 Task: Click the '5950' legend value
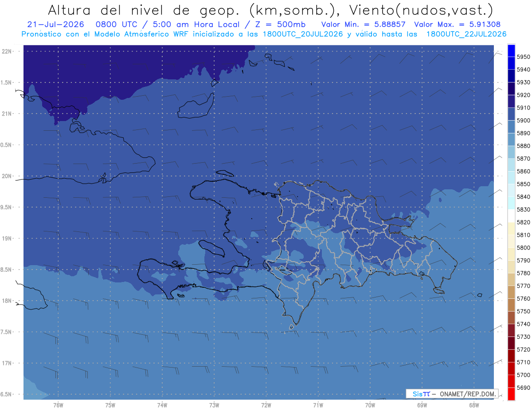(x=523, y=57)
